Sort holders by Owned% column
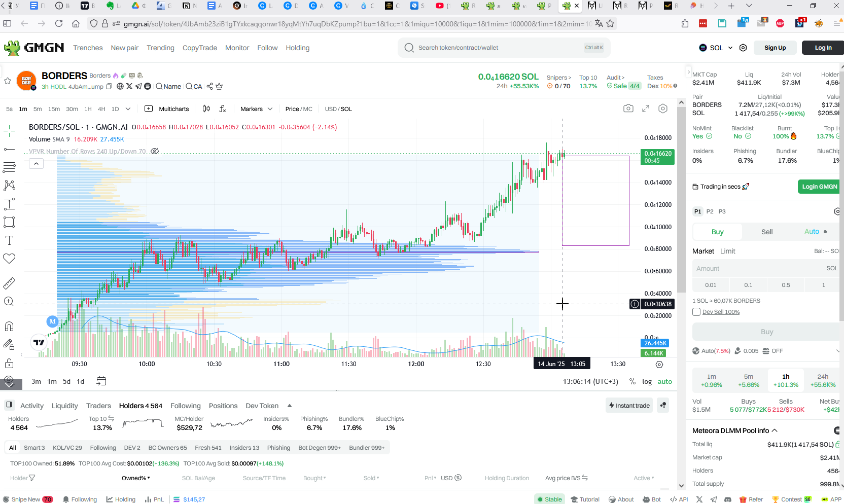The image size is (844, 504). [x=136, y=478]
